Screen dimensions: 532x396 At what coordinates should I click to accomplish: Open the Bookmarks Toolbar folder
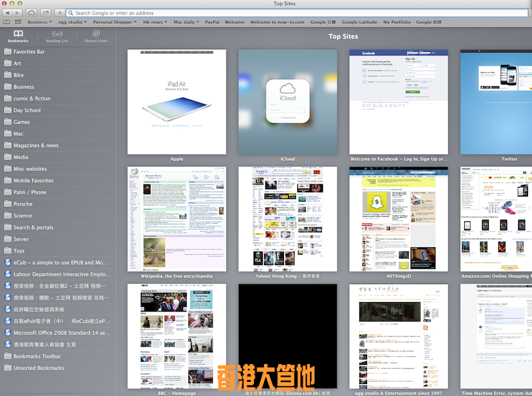pyautogui.click(x=58, y=356)
